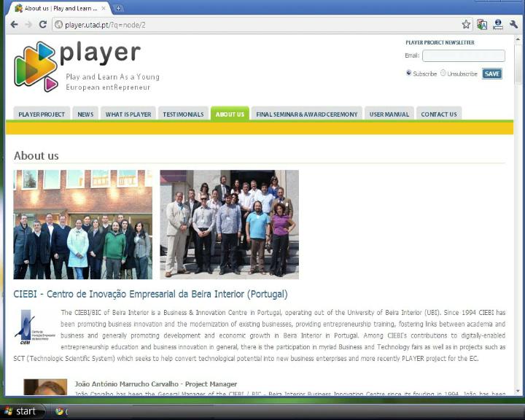Select the Subscribe radio button
The width and height of the screenshot is (525, 420).
coord(408,73)
